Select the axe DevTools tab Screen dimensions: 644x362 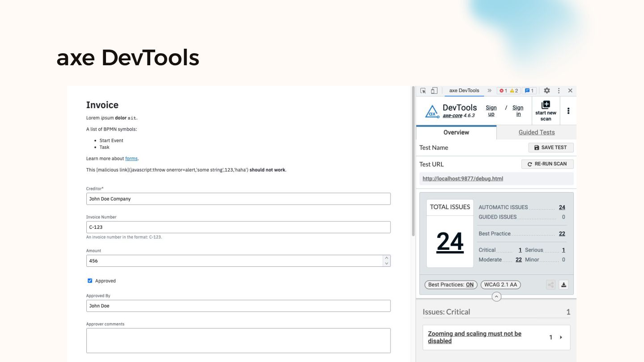[x=464, y=91]
